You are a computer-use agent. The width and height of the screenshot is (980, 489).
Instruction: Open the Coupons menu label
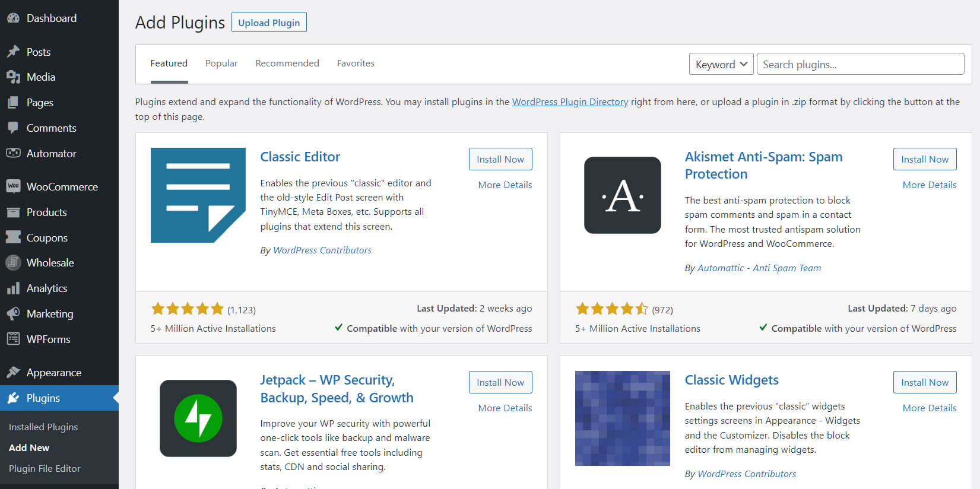click(x=47, y=238)
